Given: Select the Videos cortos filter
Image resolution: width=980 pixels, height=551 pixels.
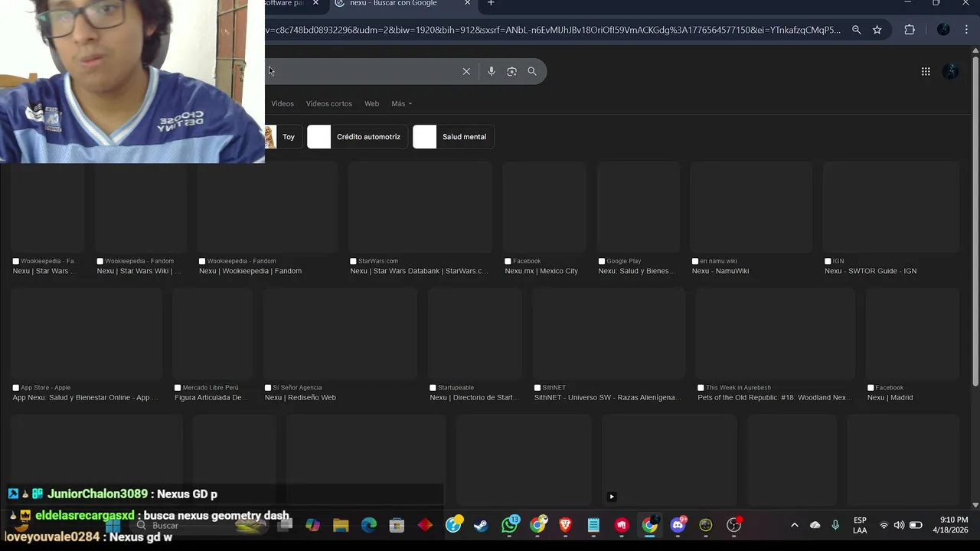Looking at the screenshot, I should pos(329,103).
